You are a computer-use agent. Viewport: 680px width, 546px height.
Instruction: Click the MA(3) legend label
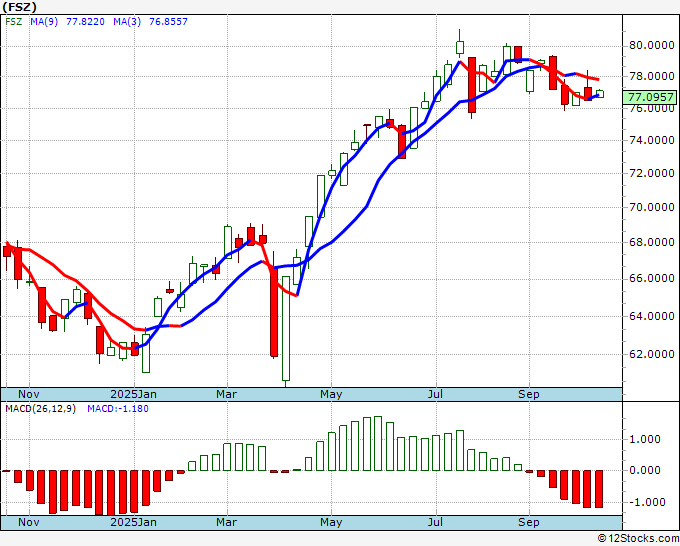127,22
